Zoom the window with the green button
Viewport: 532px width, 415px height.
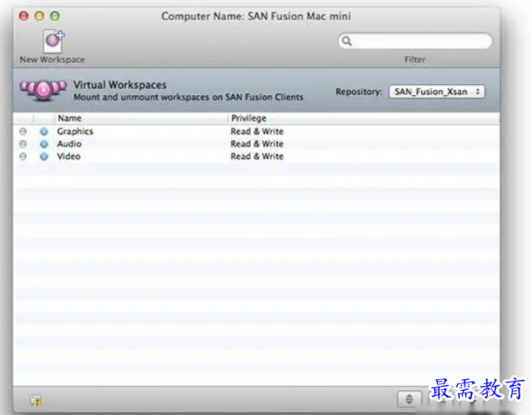tap(55, 16)
